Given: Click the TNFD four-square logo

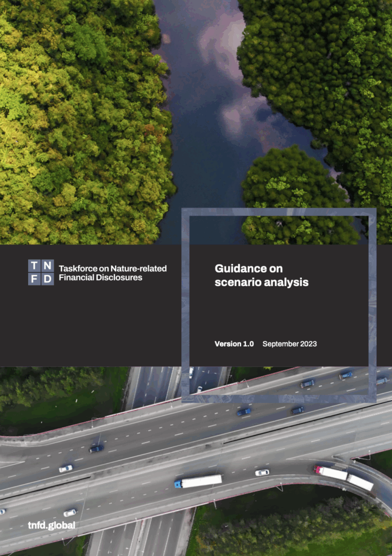Looking at the screenshot, I should tap(41, 273).
